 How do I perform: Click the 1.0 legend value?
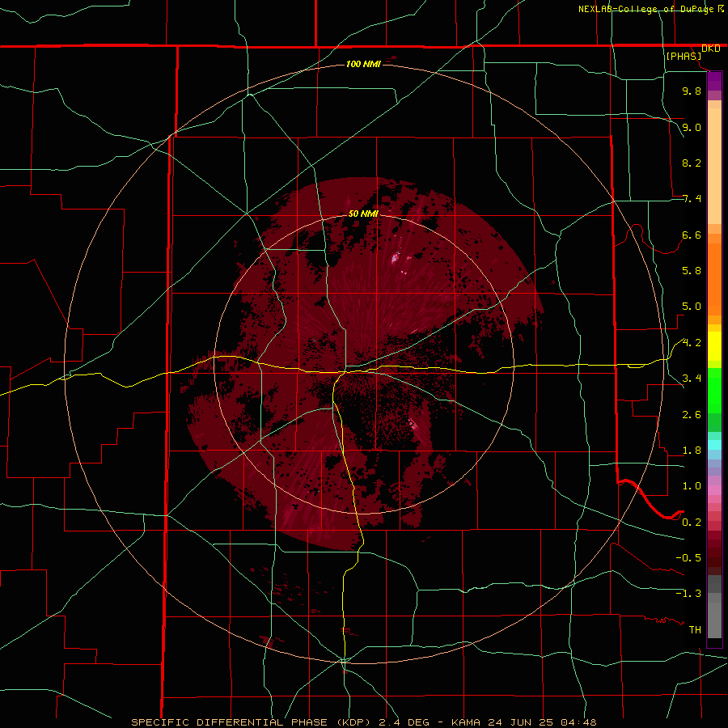[x=692, y=486]
